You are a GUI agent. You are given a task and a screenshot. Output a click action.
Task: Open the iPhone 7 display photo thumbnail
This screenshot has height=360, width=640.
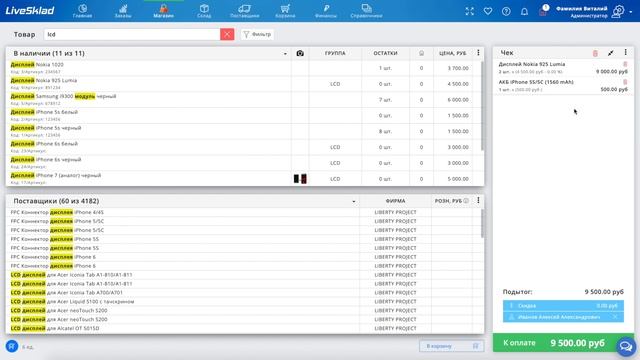tap(300, 179)
